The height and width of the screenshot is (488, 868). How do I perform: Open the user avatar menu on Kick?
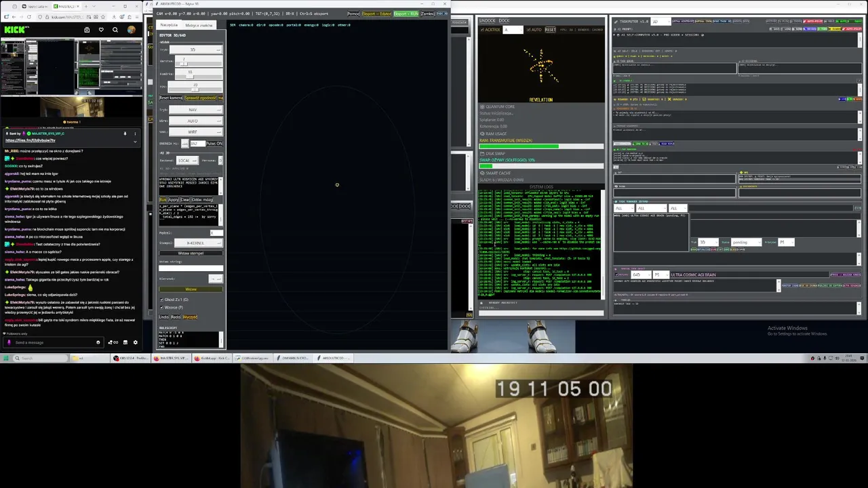[132, 30]
